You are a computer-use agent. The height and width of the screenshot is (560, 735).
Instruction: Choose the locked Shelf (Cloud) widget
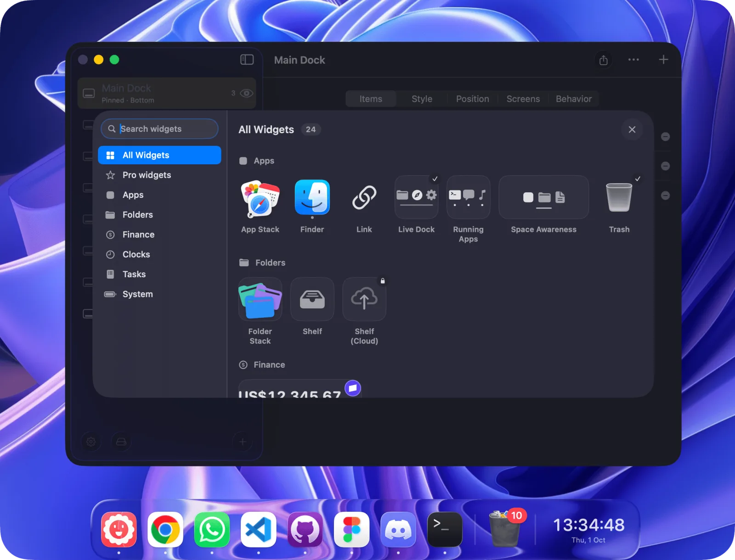pos(364,299)
